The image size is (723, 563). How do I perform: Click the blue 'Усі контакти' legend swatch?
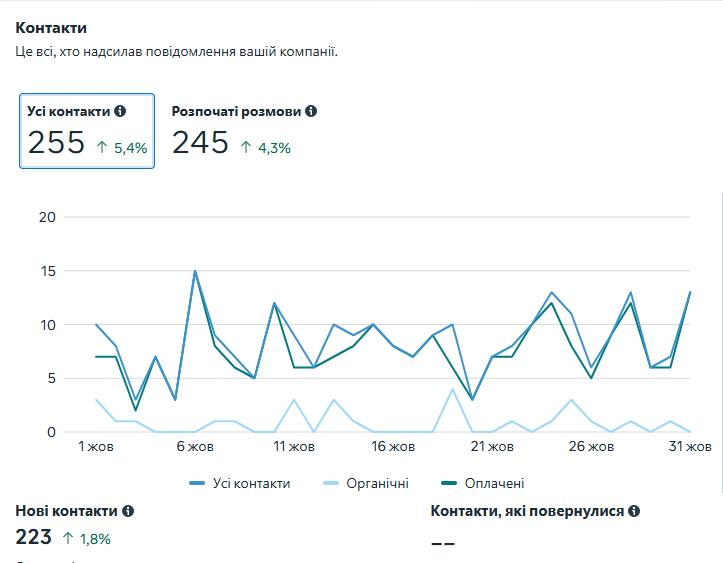coord(197,483)
